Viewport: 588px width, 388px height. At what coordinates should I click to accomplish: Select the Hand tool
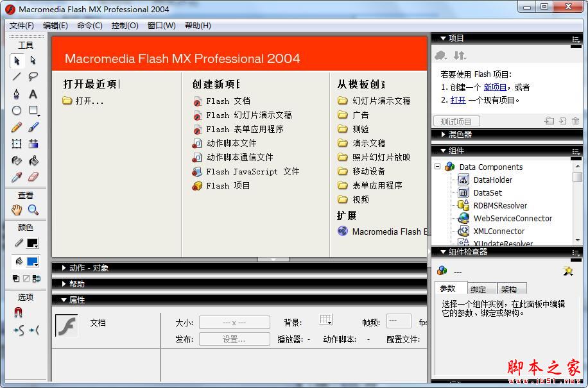pos(17,210)
